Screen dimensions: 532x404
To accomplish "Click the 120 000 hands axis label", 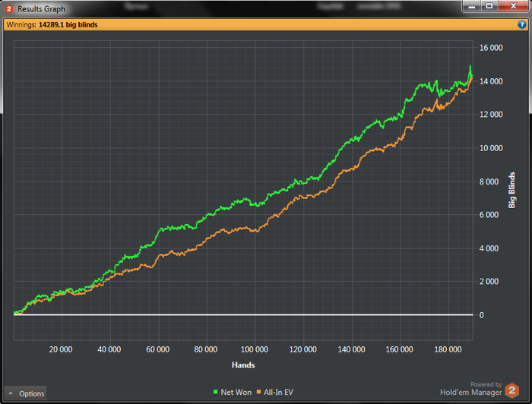I will click(303, 349).
